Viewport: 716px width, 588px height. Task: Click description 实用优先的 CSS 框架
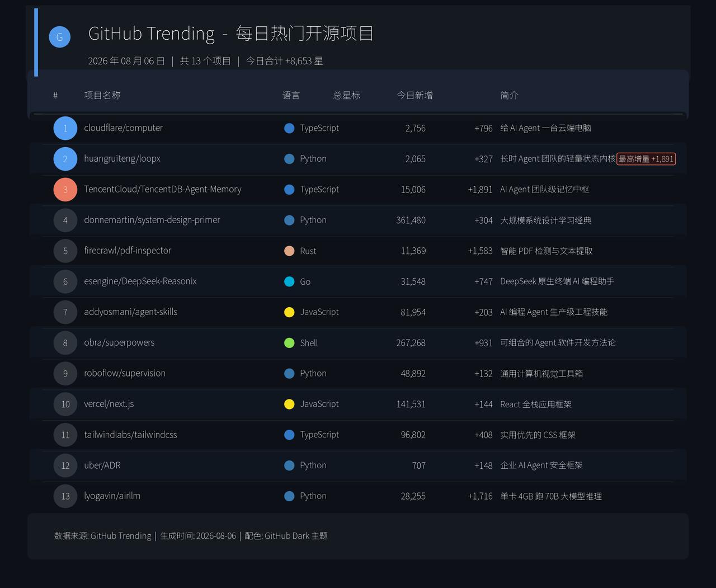tap(538, 435)
